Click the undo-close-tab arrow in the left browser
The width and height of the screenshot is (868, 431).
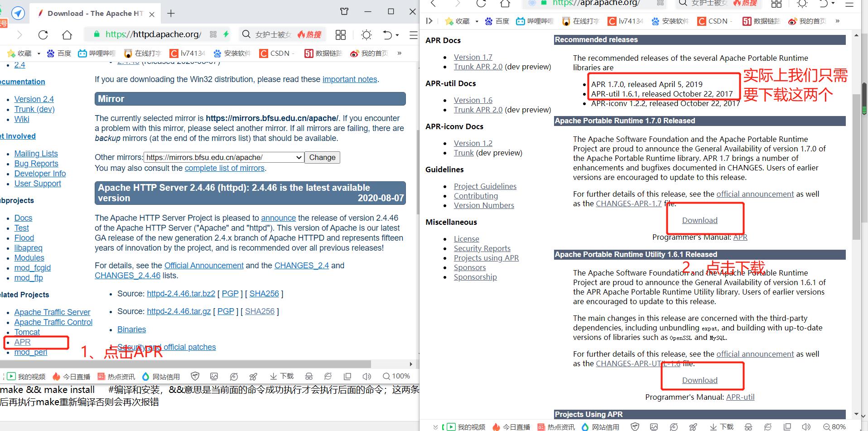click(x=387, y=35)
